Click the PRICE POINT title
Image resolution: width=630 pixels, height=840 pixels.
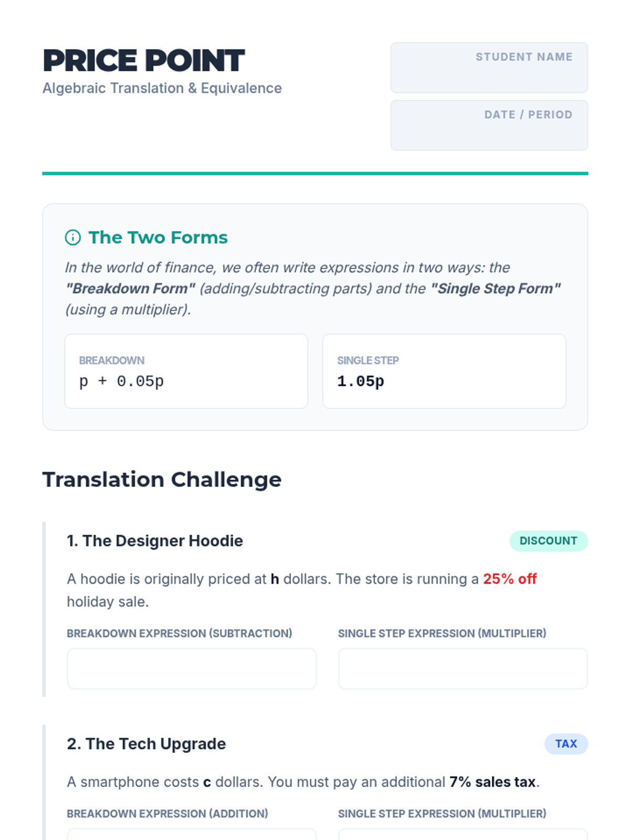click(x=143, y=60)
